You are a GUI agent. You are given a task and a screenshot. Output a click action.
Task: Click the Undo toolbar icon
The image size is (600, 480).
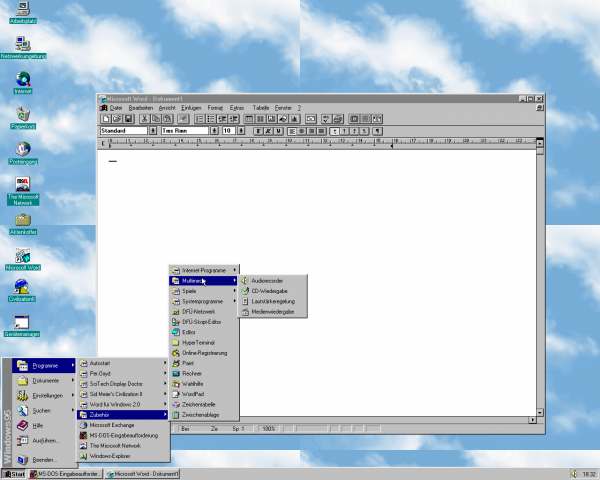(x=183, y=119)
